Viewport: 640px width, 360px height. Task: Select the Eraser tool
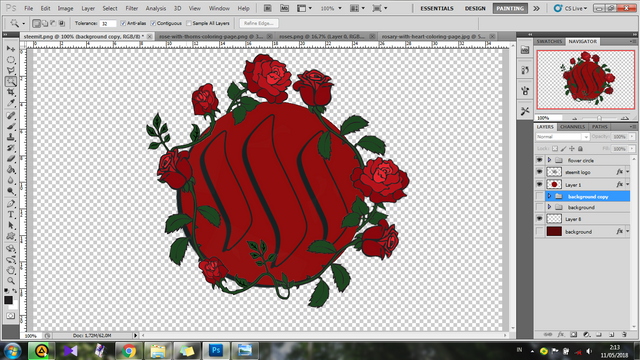click(x=11, y=159)
